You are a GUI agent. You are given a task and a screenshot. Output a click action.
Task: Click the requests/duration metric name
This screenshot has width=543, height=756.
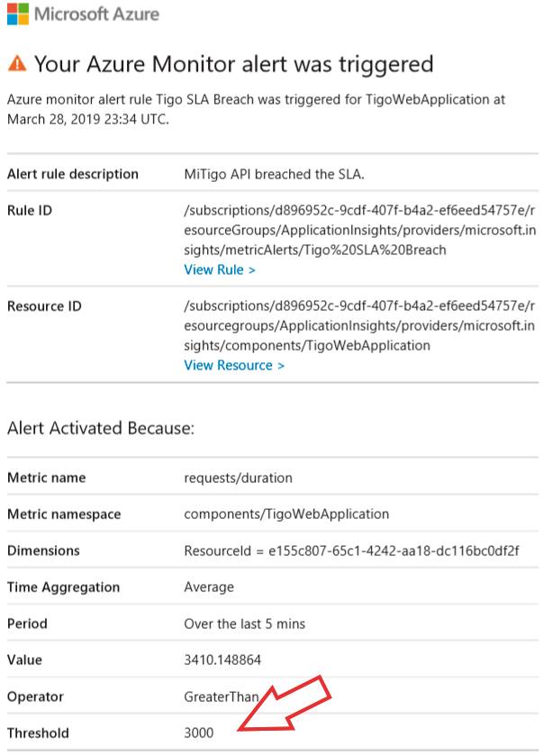pos(238,478)
